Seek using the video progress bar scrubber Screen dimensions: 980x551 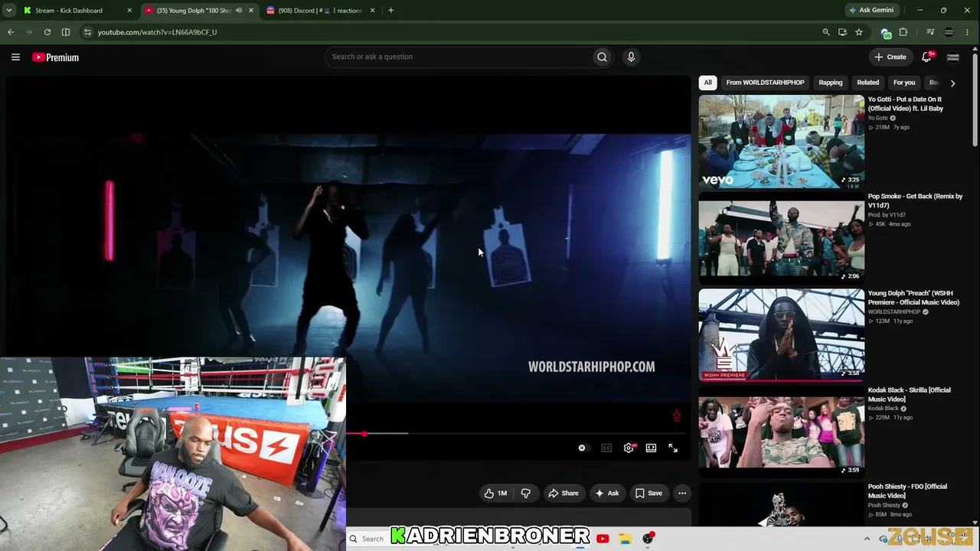pos(364,434)
